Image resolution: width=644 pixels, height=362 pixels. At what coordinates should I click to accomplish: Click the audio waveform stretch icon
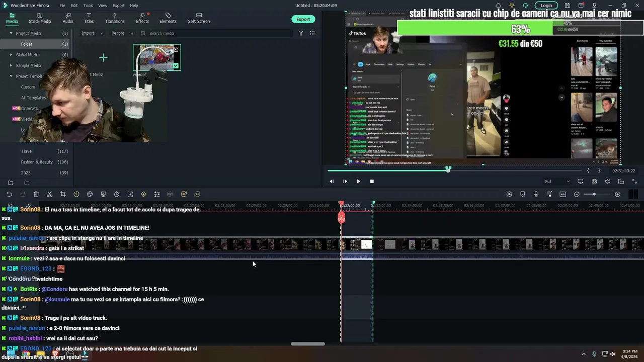click(170, 194)
